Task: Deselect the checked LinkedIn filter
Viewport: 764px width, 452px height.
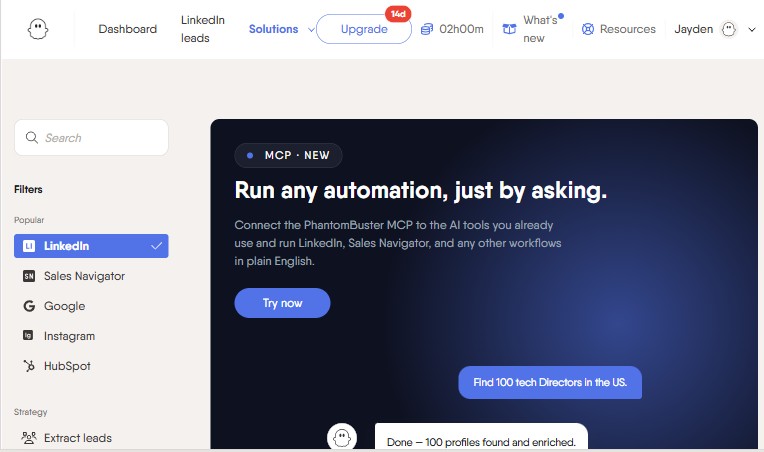Action: click(x=91, y=246)
